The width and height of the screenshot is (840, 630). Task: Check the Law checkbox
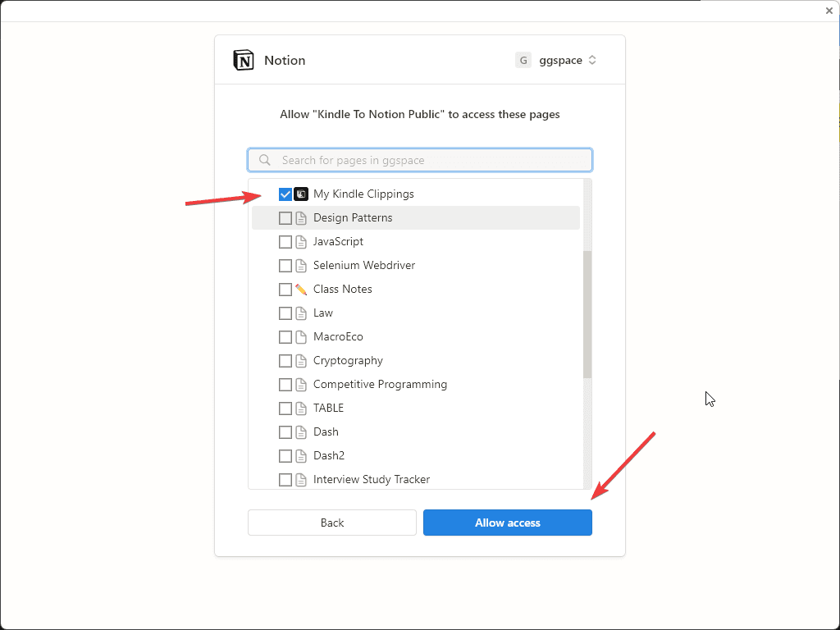(x=285, y=313)
